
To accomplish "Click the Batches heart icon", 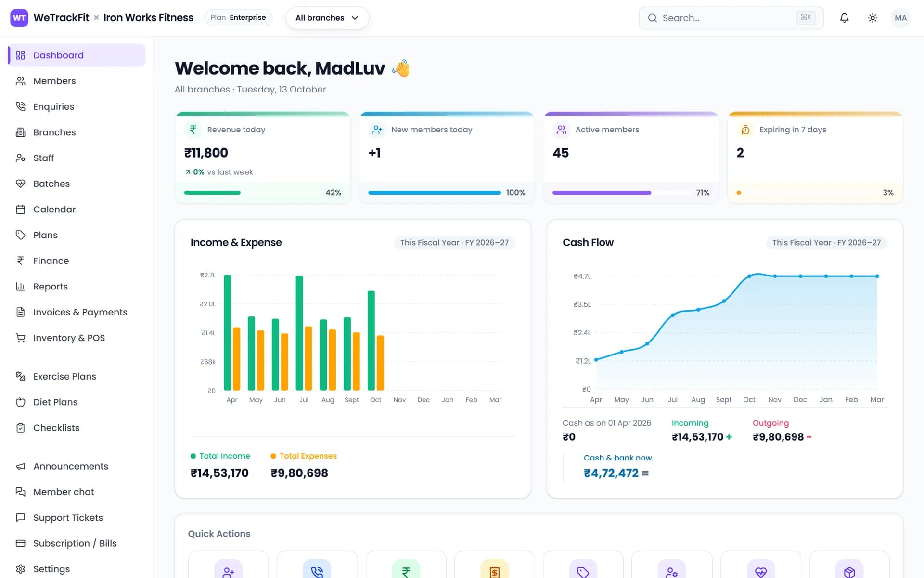I will pyautogui.click(x=20, y=184).
